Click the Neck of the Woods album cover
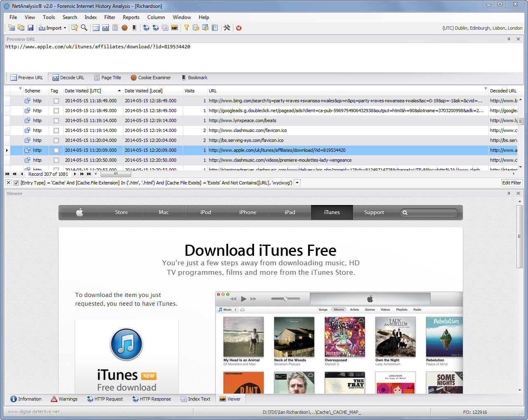This screenshot has width=528, height=420. point(294,337)
